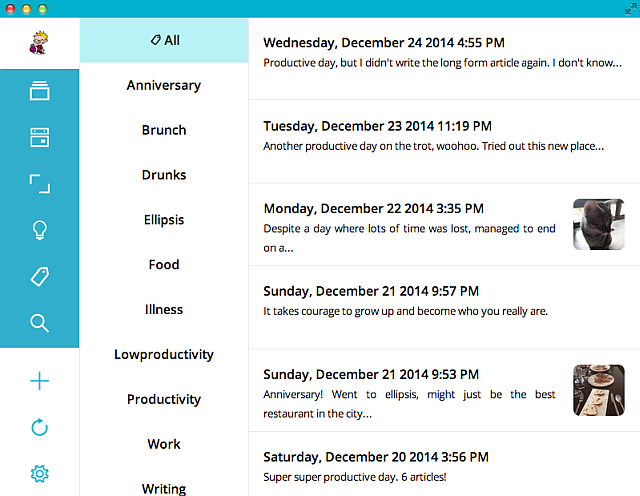The image size is (640, 496).
Task: Open the stacked entries view icon
Action: 40,92
